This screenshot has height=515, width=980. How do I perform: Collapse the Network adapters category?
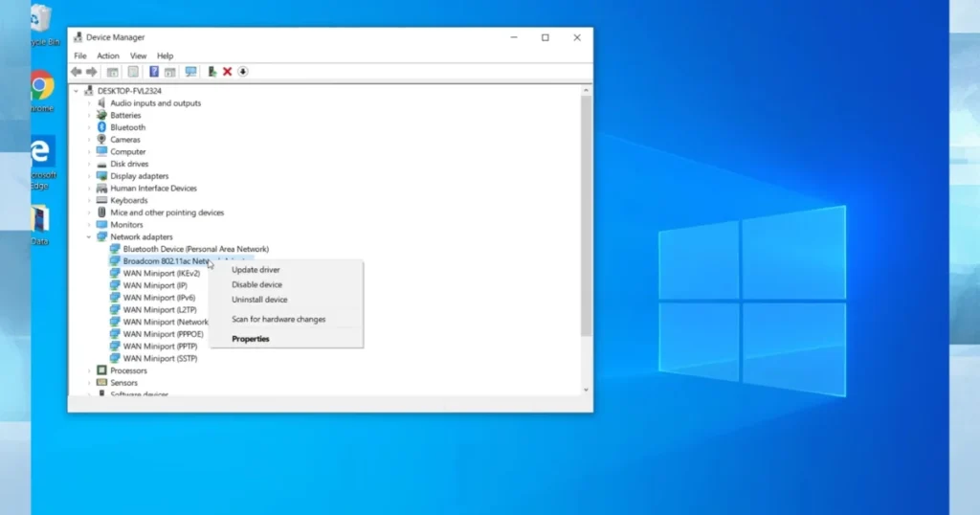89,236
